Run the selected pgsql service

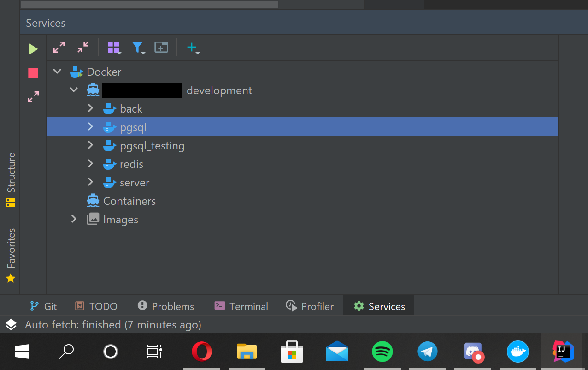click(x=32, y=48)
